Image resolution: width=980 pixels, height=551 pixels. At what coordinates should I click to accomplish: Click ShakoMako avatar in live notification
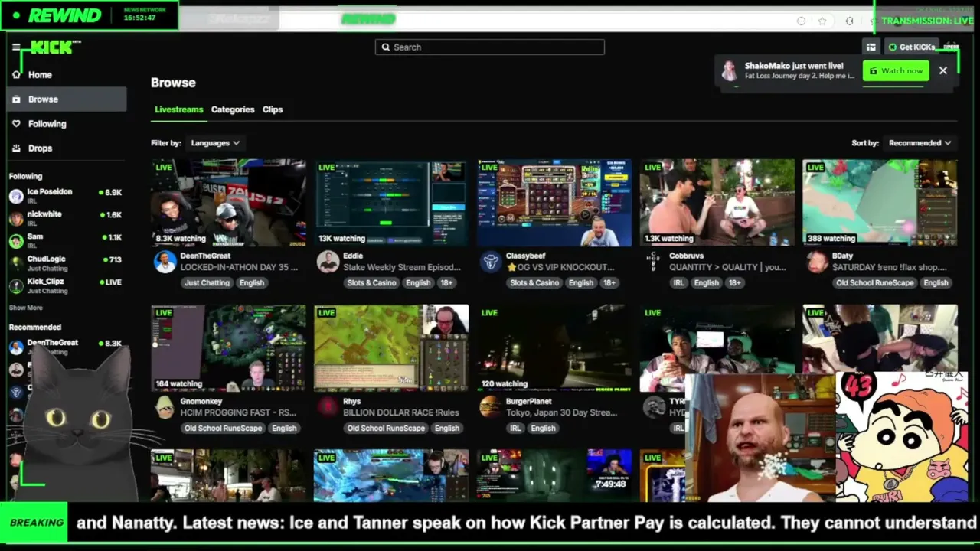[x=730, y=71]
